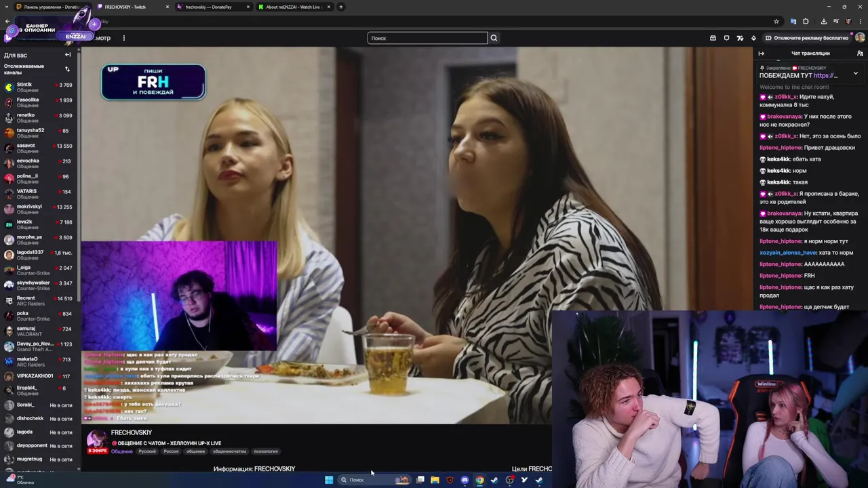Open File Explorer from the taskbar
This screenshot has height=488, width=868.
[435, 480]
